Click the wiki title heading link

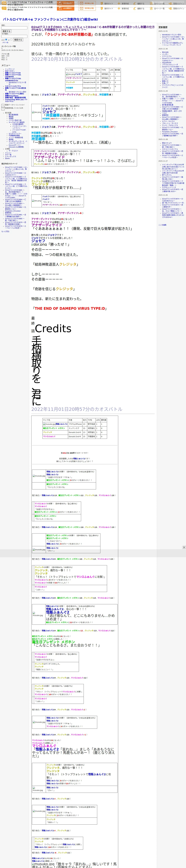(50, 20)
